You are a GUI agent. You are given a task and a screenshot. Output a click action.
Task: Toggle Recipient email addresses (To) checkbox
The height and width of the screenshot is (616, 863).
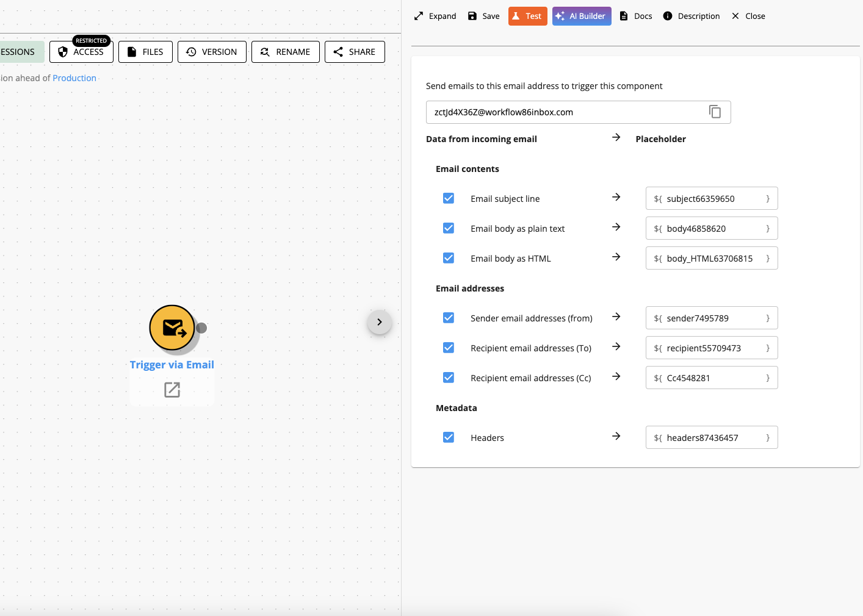click(x=449, y=348)
